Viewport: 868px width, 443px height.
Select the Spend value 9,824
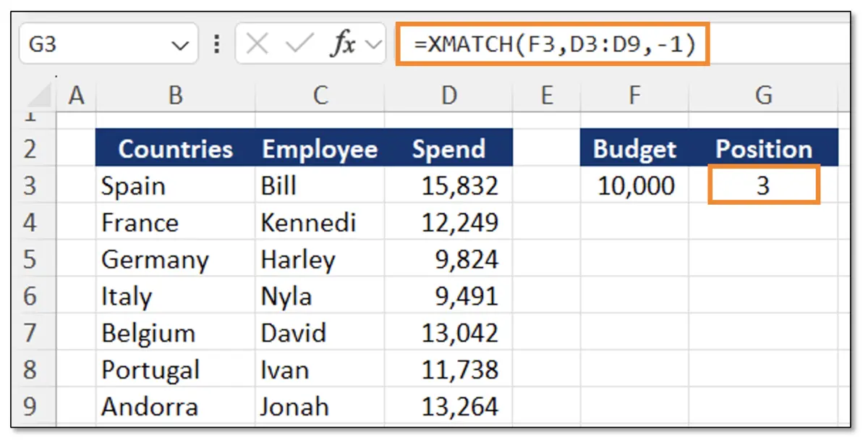click(x=449, y=259)
